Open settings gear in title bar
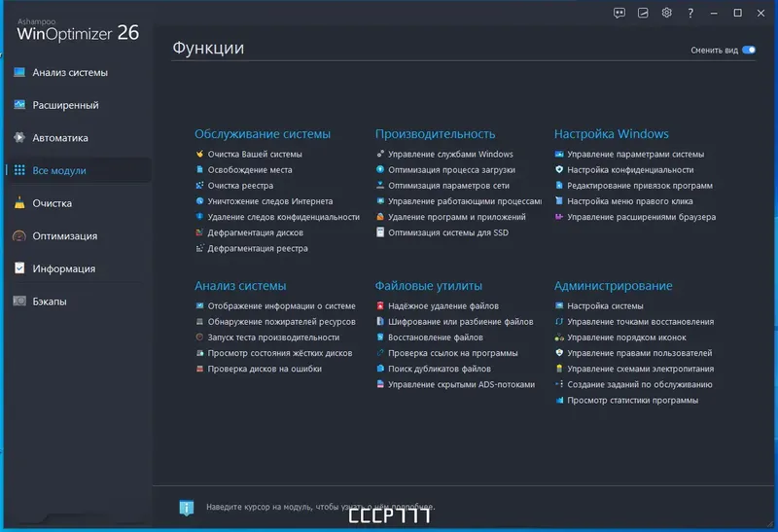The height and width of the screenshot is (532, 778). coord(667,13)
